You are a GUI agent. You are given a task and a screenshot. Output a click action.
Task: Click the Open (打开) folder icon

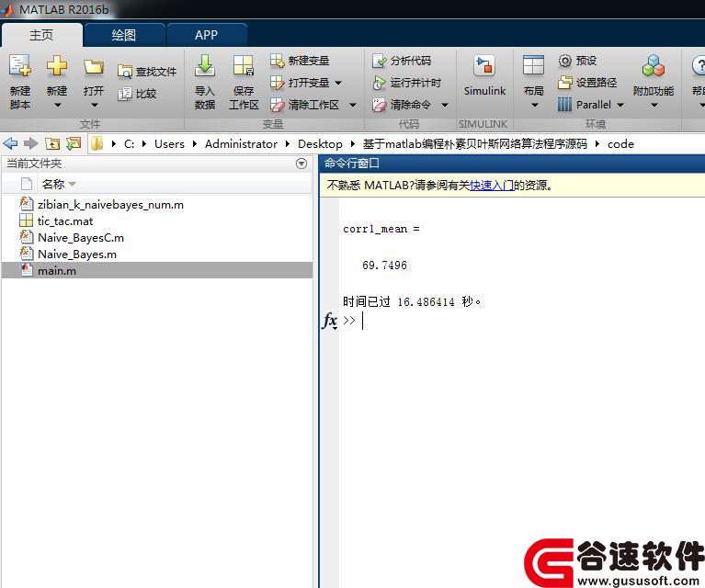(94, 67)
